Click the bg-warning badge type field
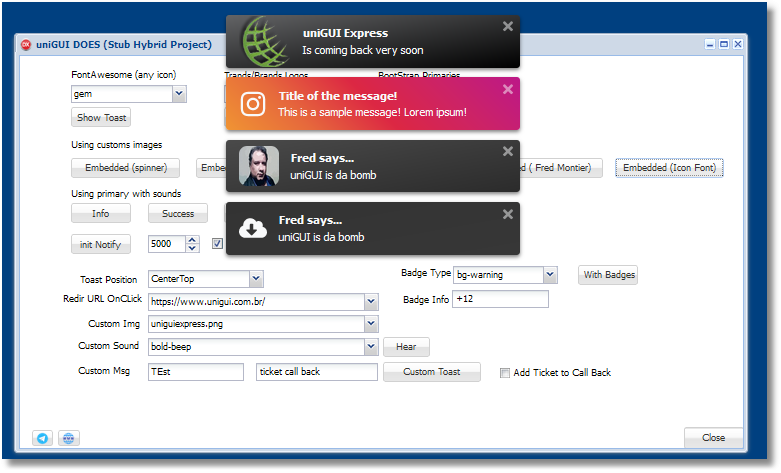Screen dimensions: 781x473 tap(498, 275)
